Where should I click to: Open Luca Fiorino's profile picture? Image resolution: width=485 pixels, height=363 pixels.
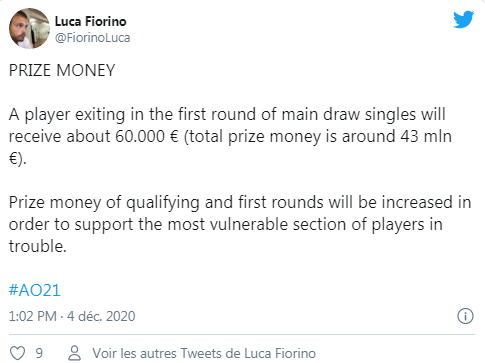click(29, 28)
